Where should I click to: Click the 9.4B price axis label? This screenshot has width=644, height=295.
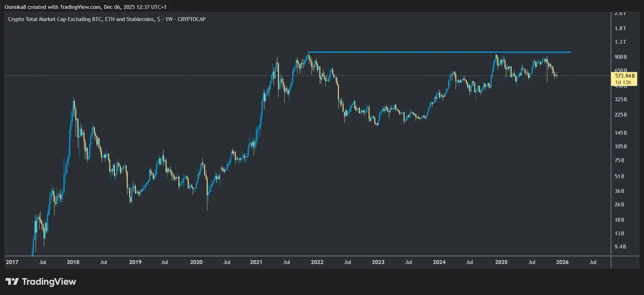pyautogui.click(x=620, y=247)
